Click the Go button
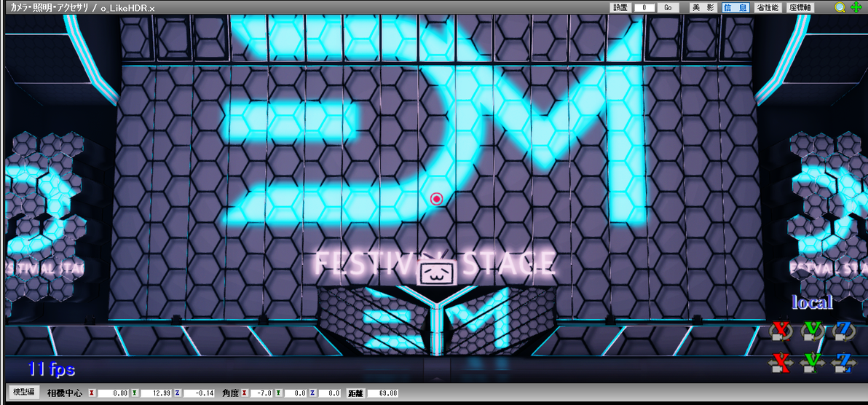This screenshot has width=868, height=405. pyautogui.click(x=668, y=8)
